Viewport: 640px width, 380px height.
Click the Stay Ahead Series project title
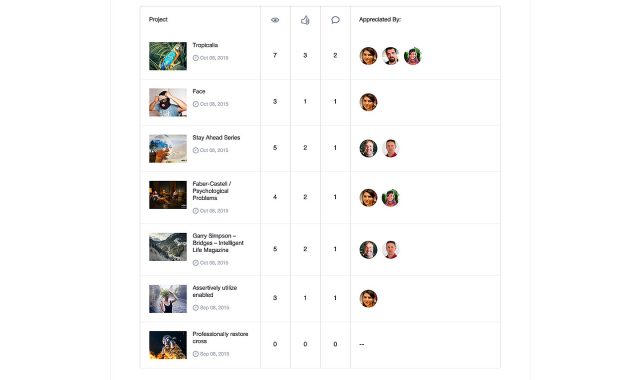click(x=216, y=138)
